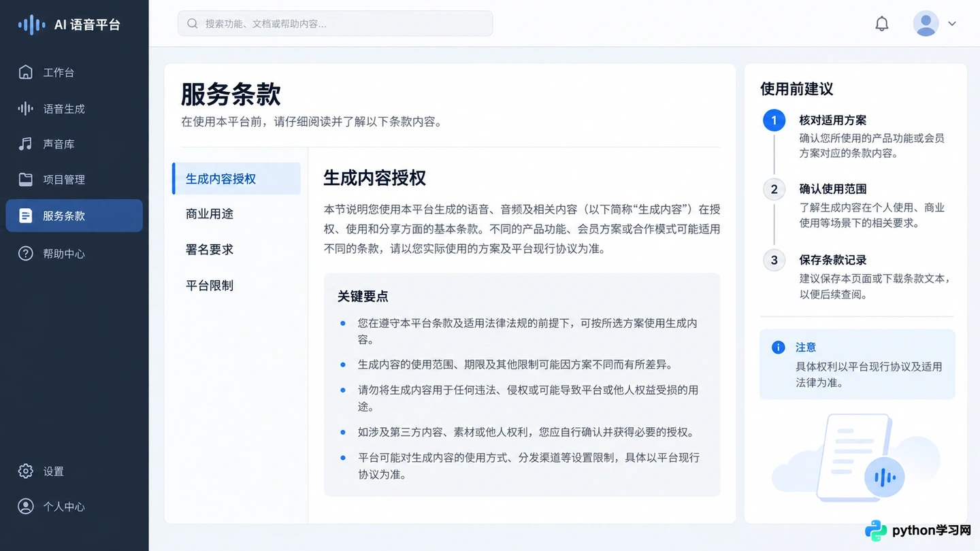Screen dimensions: 980x551
Task: Open 个人中心 from the sidebar
Action: click(x=74, y=506)
